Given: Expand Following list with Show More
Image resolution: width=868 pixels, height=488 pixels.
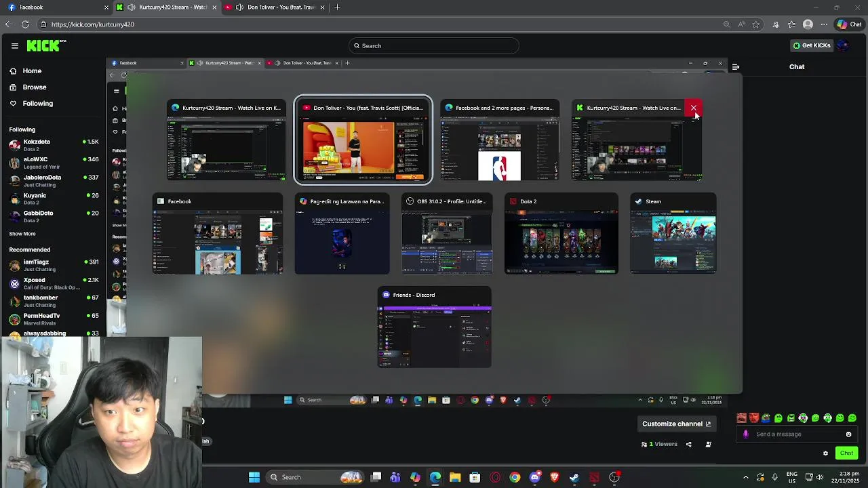Looking at the screenshot, I should (22, 234).
